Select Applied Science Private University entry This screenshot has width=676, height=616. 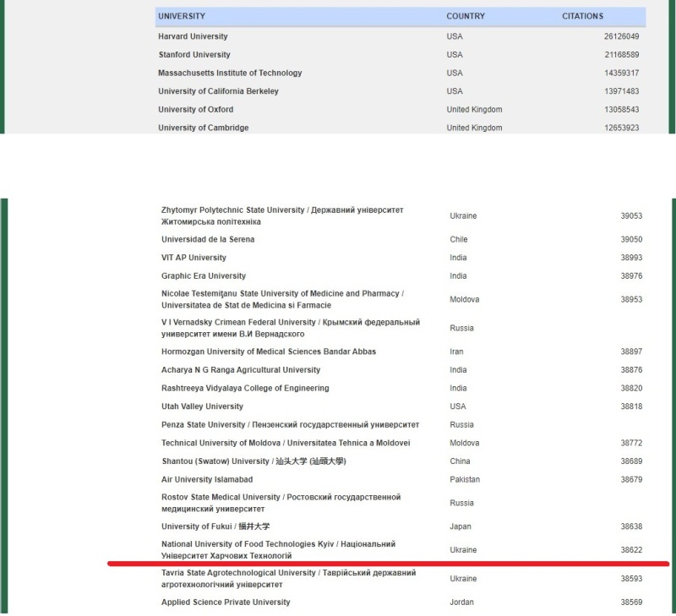click(x=226, y=602)
